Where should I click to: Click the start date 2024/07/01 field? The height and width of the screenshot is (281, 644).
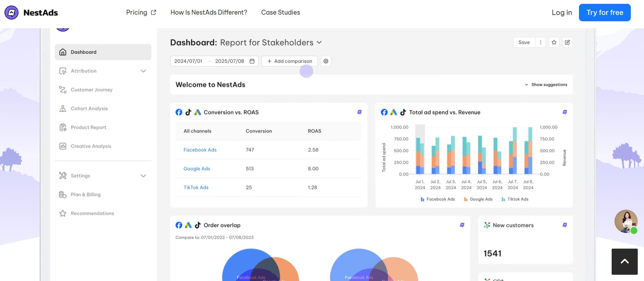[x=188, y=61]
